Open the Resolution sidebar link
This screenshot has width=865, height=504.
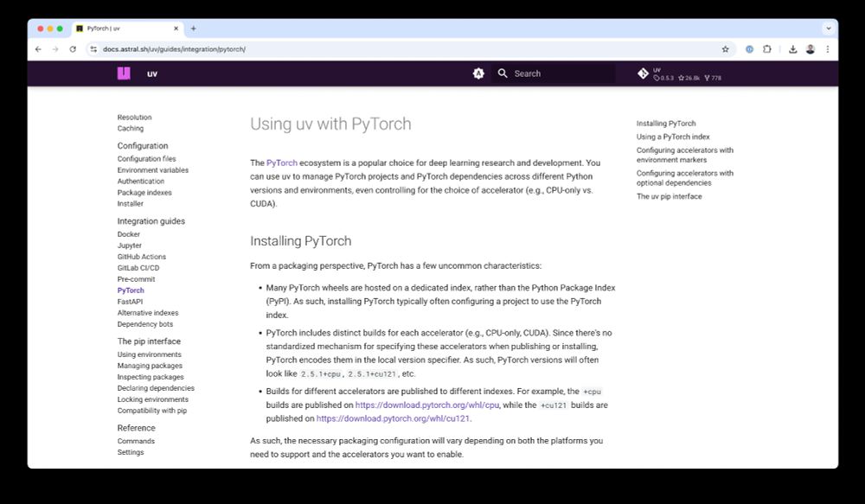pyautogui.click(x=134, y=117)
